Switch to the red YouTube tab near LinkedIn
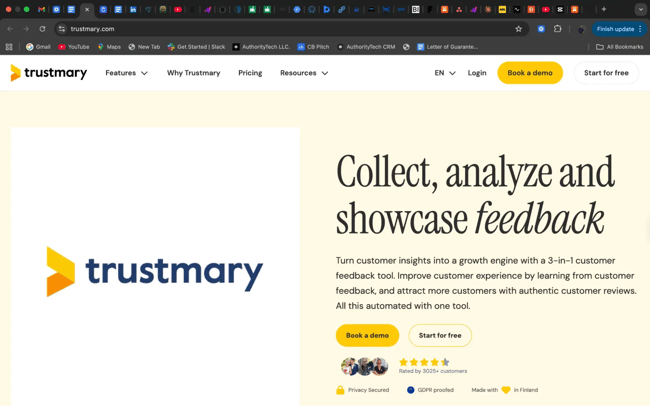The width and height of the screenshot is (650, 406). pos(178,10)
